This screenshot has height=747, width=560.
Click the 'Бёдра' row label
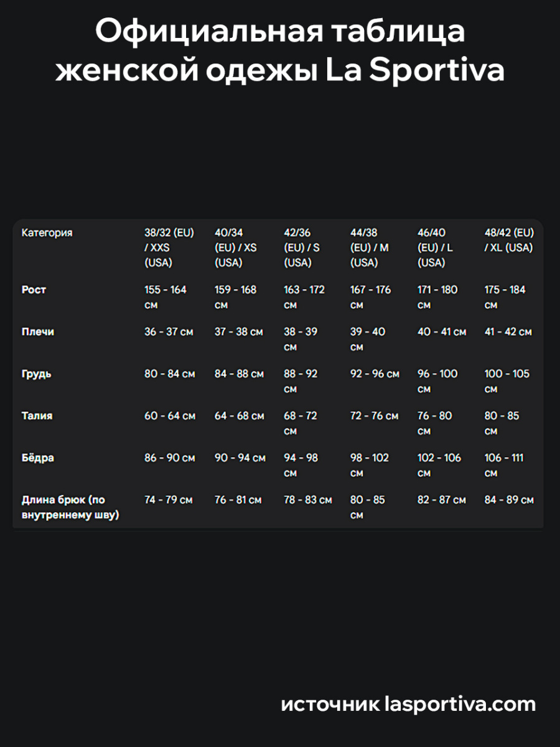pyautogui.click(x=37, y=458)
